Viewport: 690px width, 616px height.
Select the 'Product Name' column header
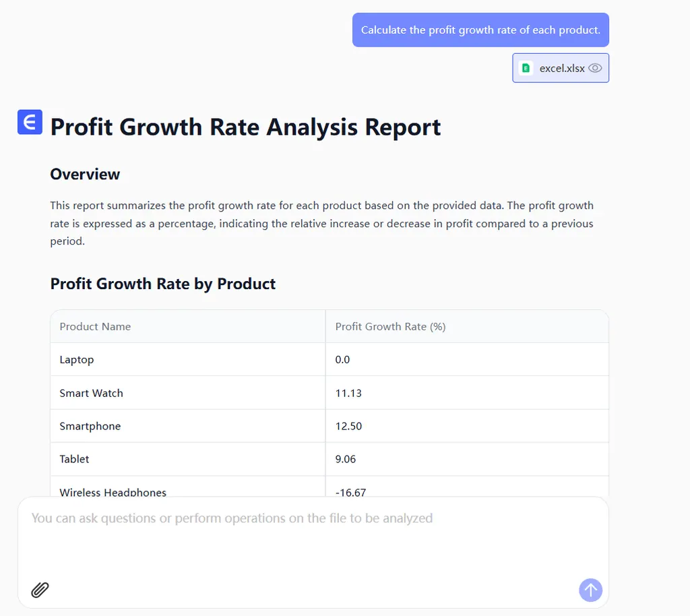tap(95, 327)
